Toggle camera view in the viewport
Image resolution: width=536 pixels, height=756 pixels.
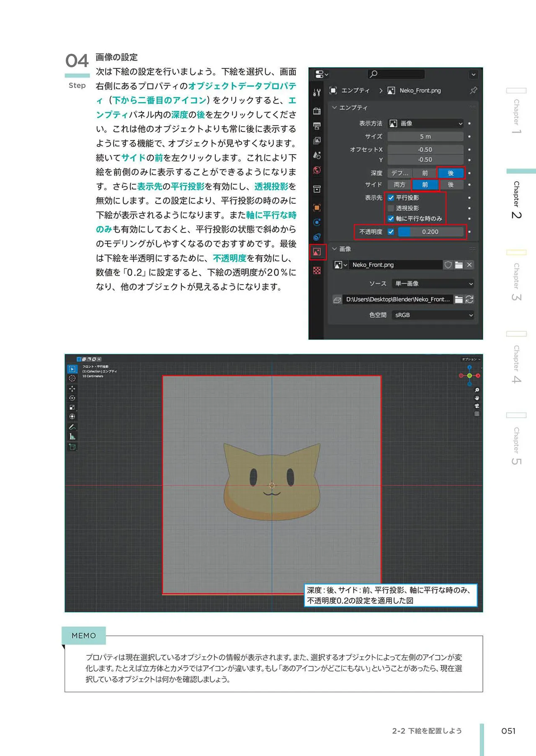(477, 406)
